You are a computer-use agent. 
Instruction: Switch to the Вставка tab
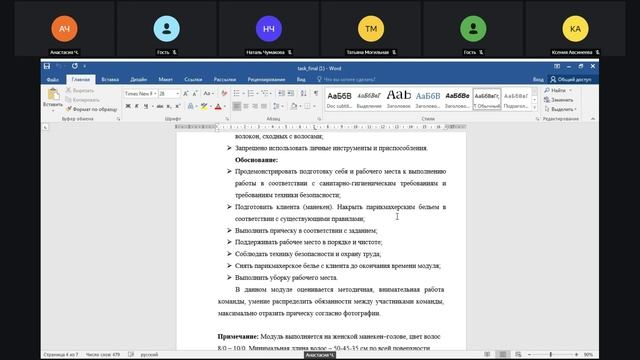pos(110,80)
